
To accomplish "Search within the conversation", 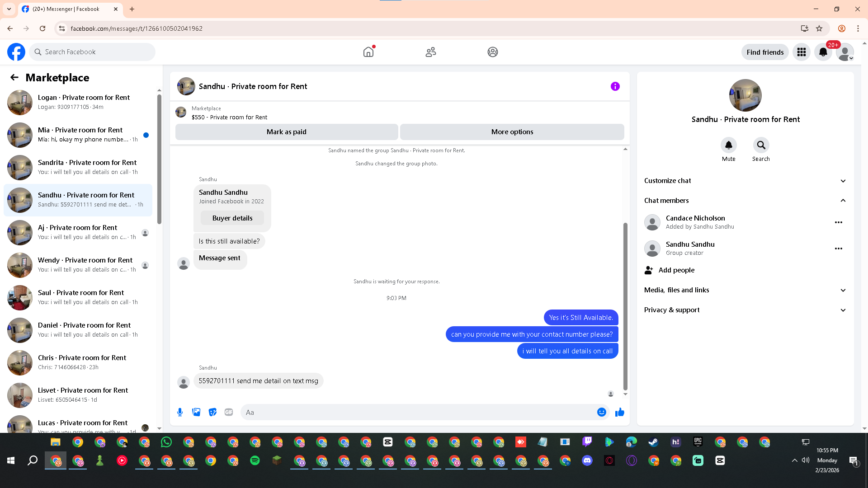I will [x=761, y=145].
